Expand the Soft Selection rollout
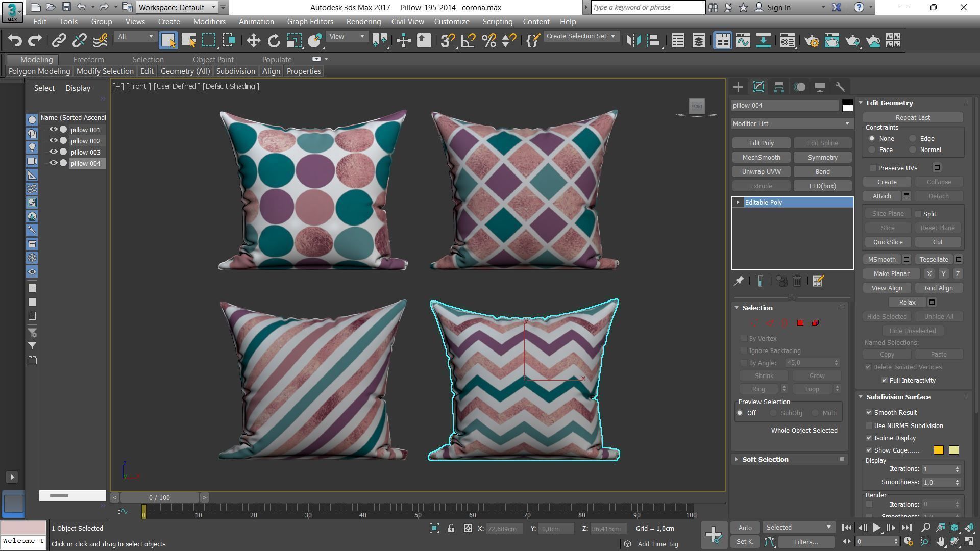Image resolution: width=980 pixels, height=551 pixels. coord(765,460)
